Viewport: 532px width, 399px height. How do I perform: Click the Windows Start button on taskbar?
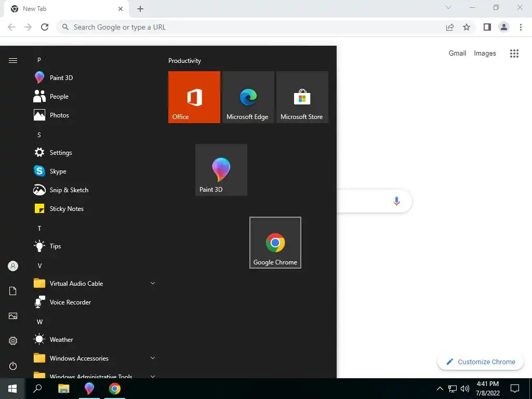pos(12,389)
